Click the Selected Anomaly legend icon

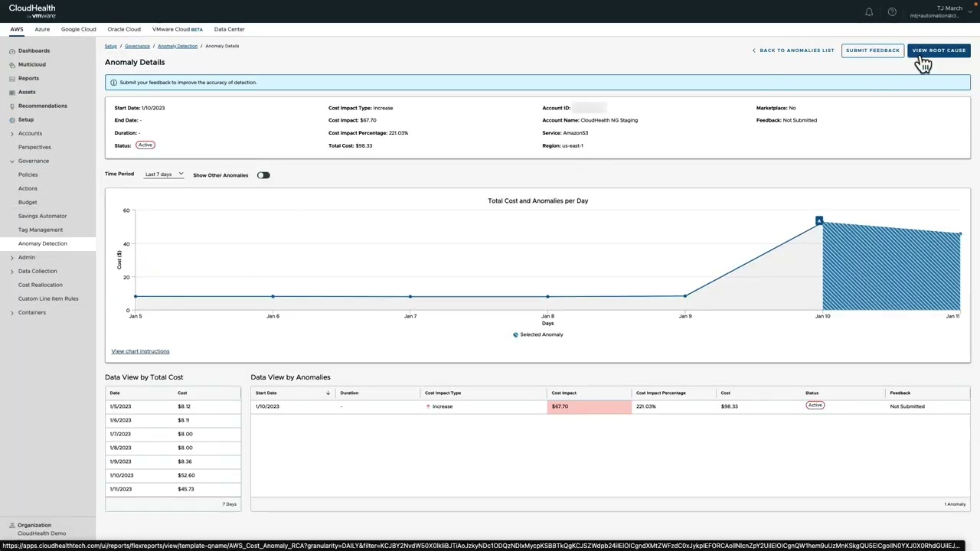(x=515, y=334)
